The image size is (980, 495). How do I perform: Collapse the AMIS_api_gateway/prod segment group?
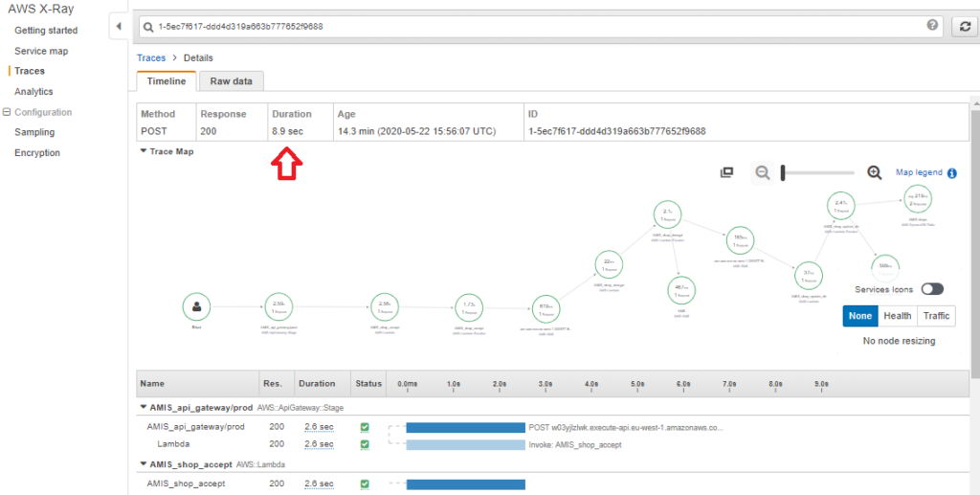coord(143,408)
